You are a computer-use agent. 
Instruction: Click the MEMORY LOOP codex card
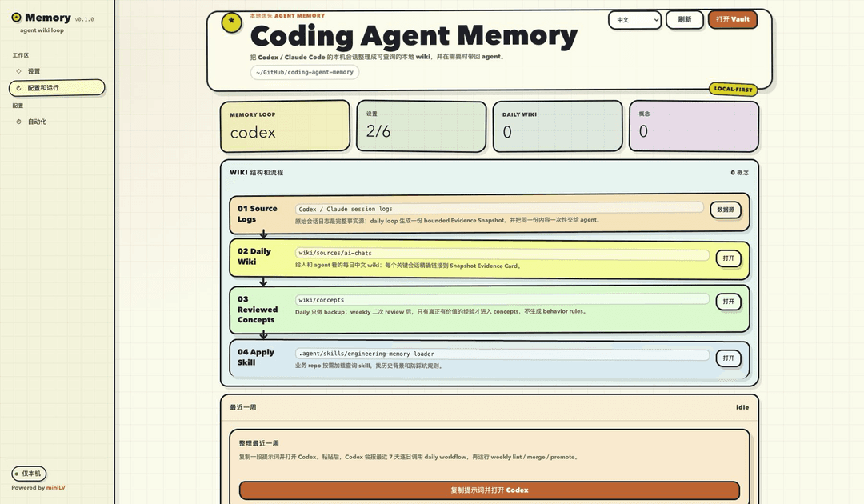pos(285,126)
